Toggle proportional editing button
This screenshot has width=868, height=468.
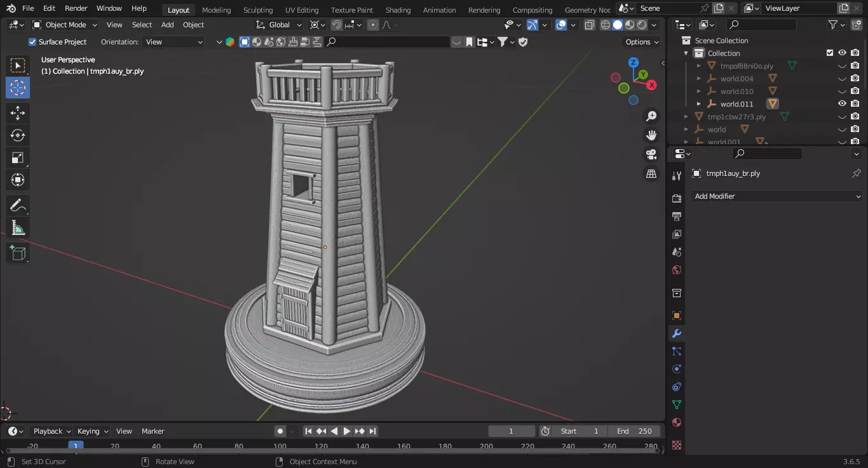point(373,25)
